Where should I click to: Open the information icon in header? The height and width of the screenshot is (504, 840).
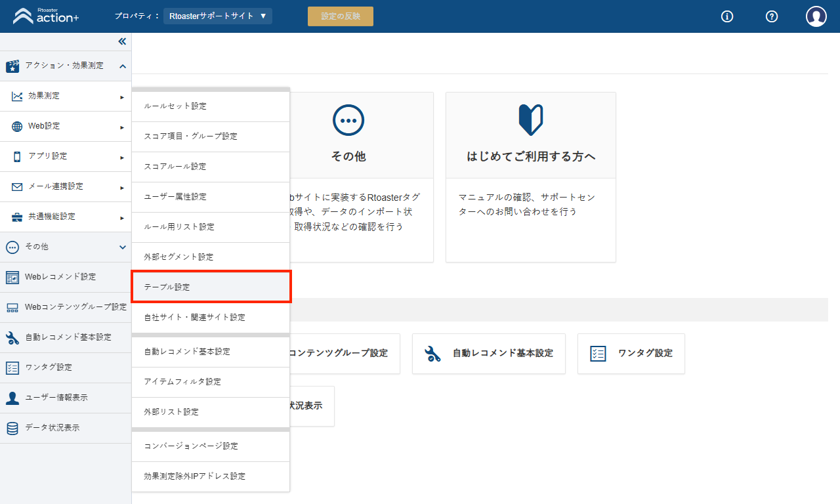tap(727, 16)
